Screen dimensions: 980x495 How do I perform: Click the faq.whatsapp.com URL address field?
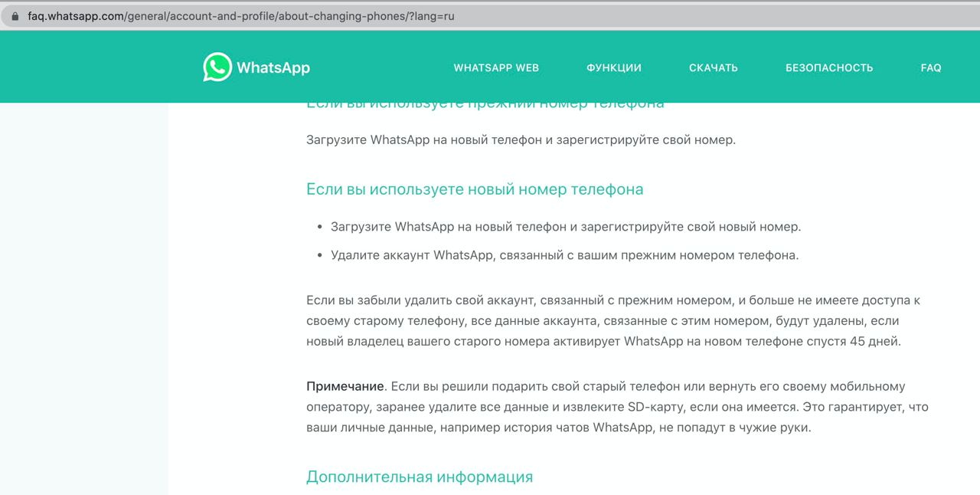(490, 15)
